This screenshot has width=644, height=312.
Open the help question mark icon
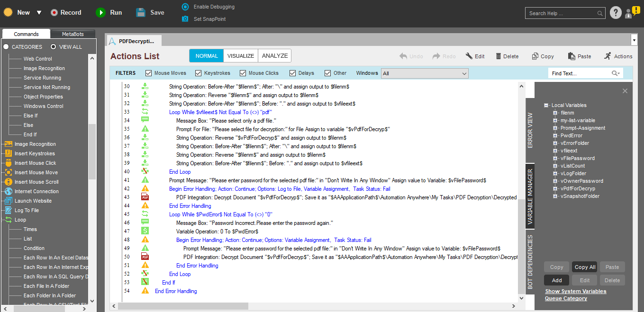tap(615, 13)
